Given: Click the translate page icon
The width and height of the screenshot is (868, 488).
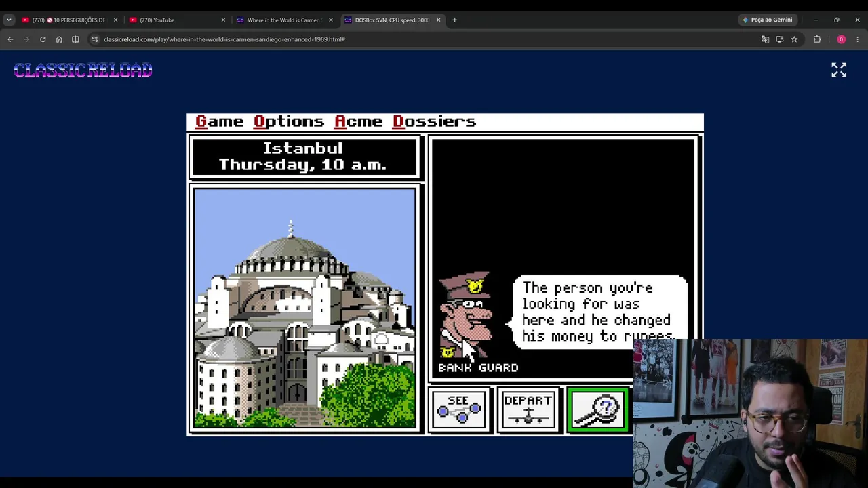Looking at the screenshot, I should 765,39.
